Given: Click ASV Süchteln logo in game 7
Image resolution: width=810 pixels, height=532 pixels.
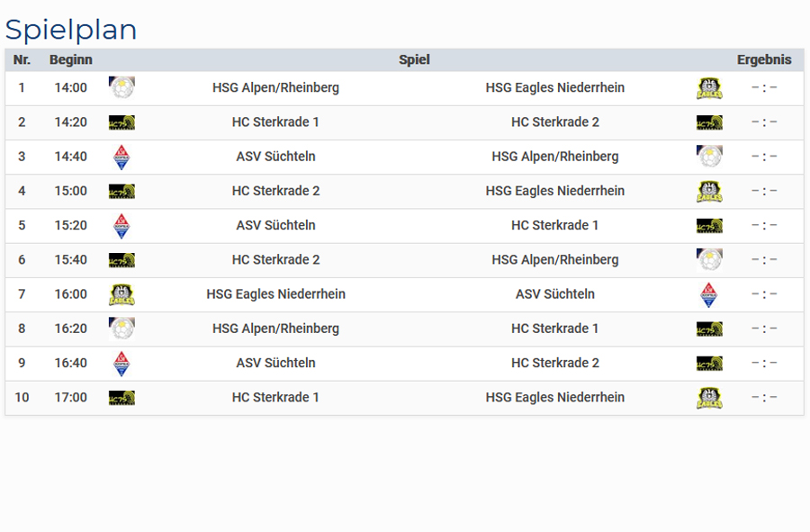Looking at the screenshot, I should click(x=709, y=295).
